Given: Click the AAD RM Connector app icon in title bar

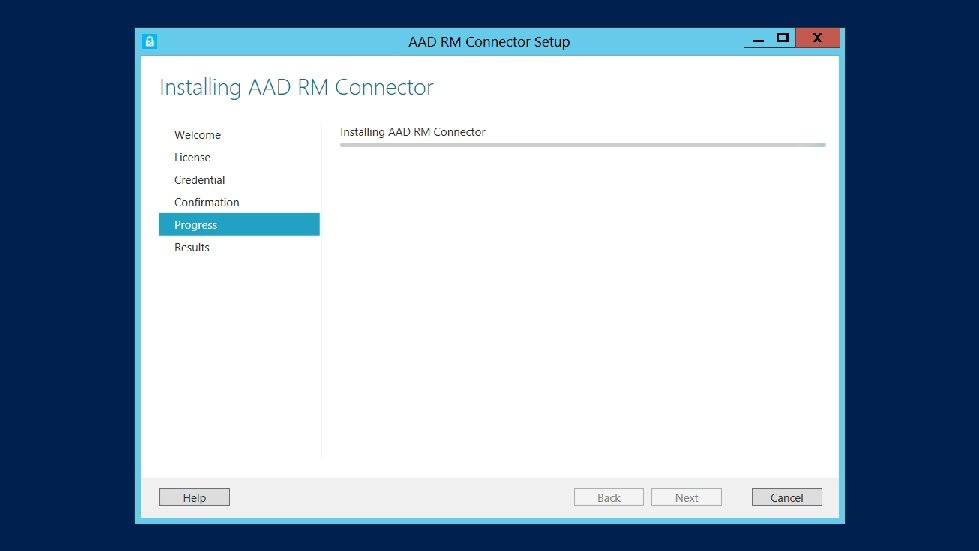Looking at the screenshot, I should (149, 42).
